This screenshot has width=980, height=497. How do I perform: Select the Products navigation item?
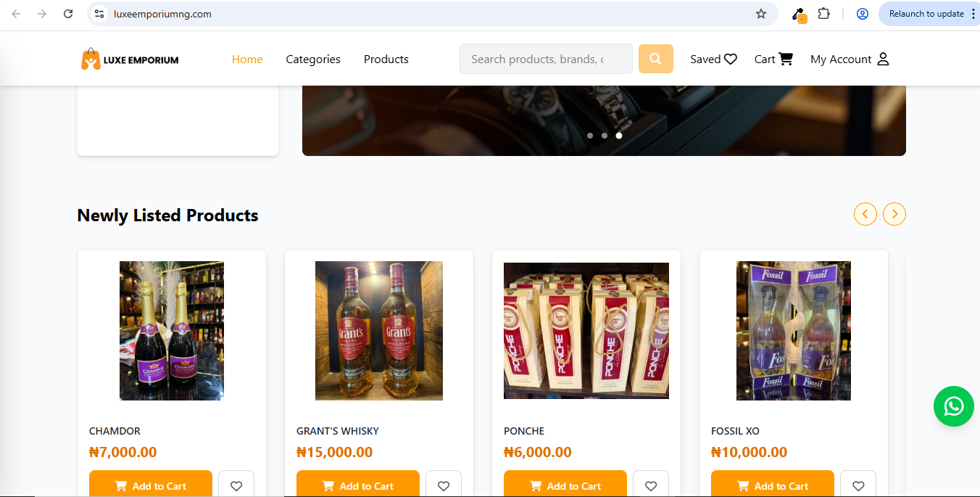point(386,59)
